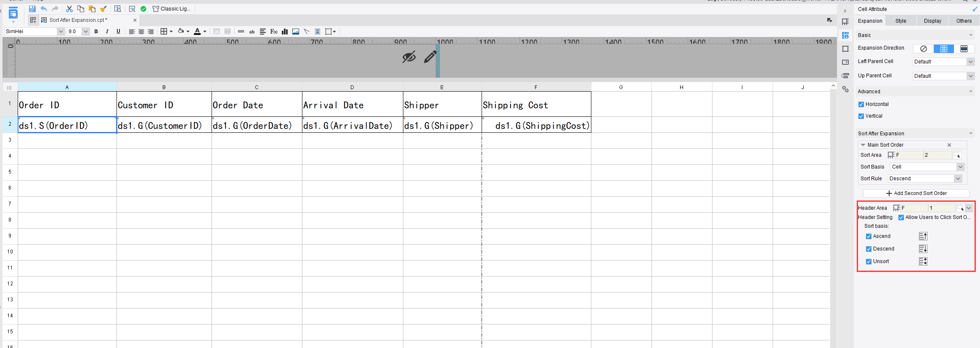The height and width of the screenshot is (348, 980).
Task: Open the font size 9.0 dropdown
Action: tap(86, 32)
